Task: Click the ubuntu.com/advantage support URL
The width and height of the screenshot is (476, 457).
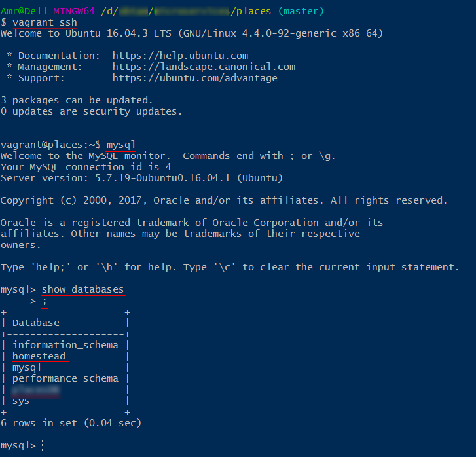Action: pos(195,79)
